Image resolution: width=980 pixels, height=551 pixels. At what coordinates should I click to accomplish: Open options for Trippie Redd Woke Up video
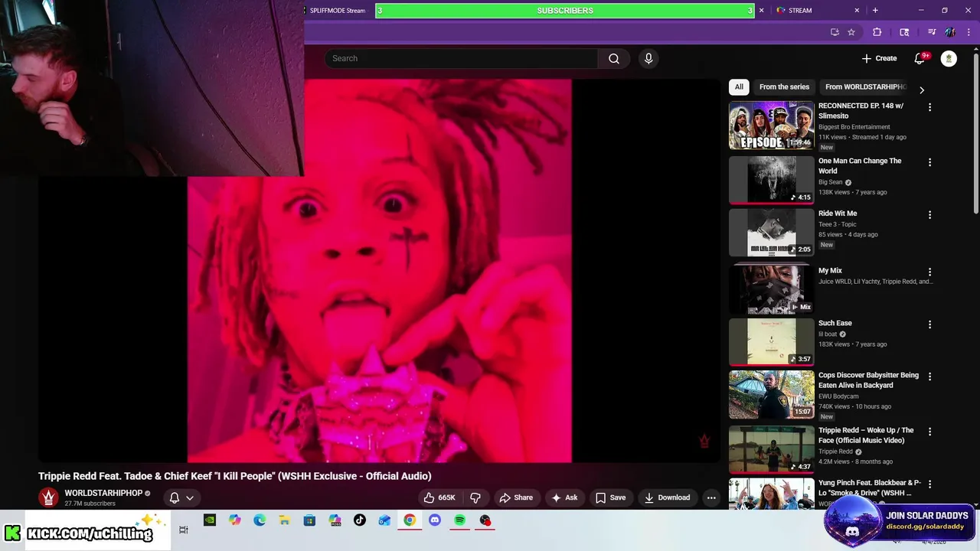coord(929,432)
